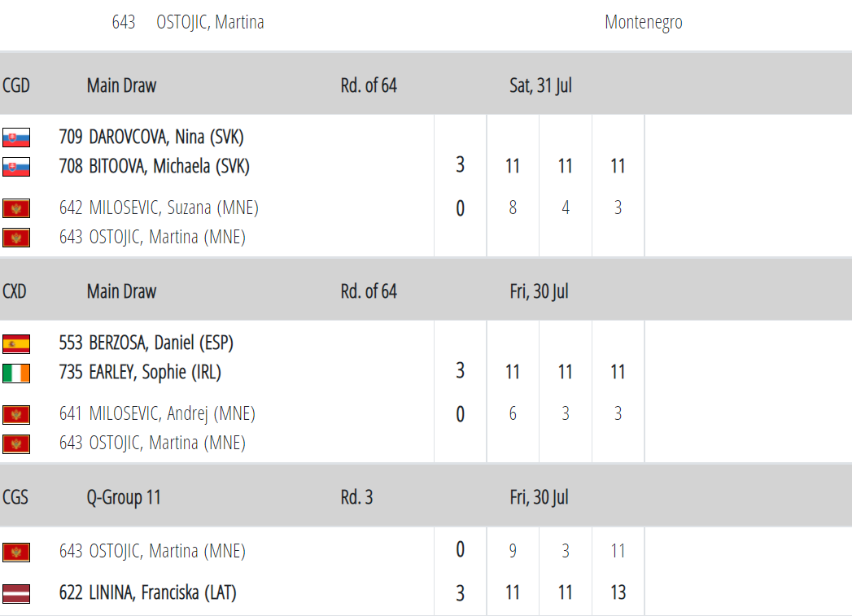The width and height of the screenshot is (852, 616).
Task: Click the Ireland flag beside EARLEY, Sophie
Action: tap(16, 373)
